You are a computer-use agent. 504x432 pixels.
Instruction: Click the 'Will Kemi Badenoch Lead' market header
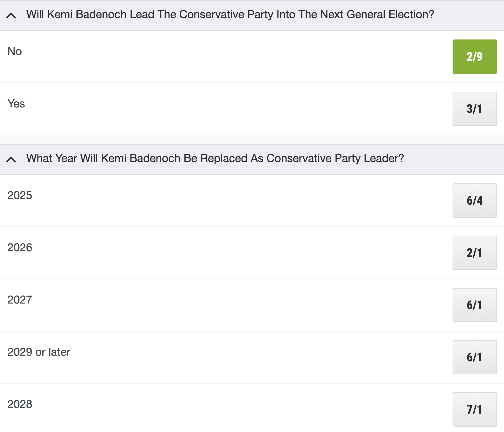[230, 15]
